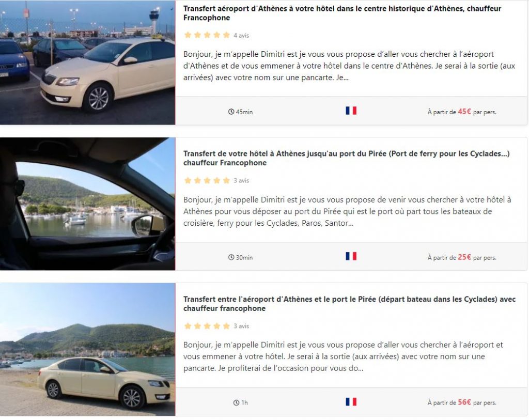Click the French flag icon on the first listing
529x420 pixels.
(x=351, y=110)
